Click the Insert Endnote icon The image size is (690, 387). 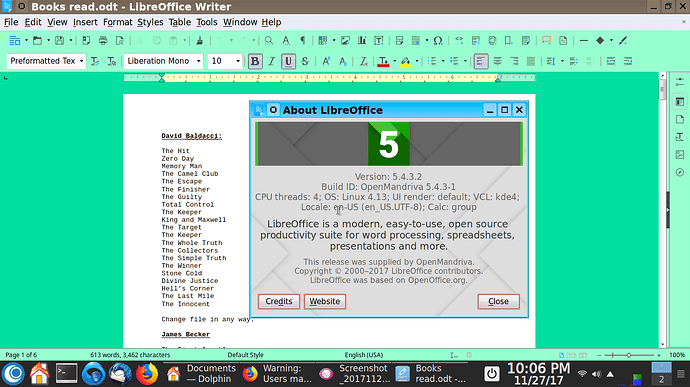(x=492, y=41)
